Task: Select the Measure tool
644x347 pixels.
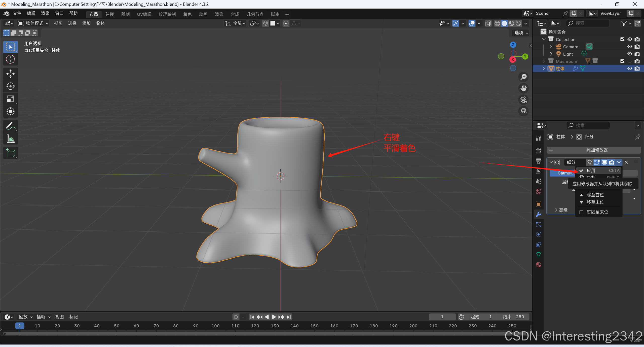Action: (10, 138)
